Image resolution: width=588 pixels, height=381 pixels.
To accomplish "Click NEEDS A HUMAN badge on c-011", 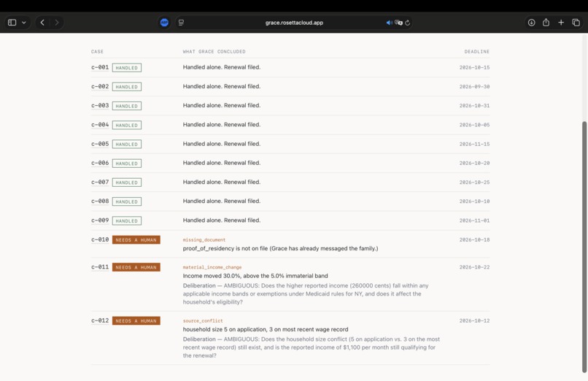I will point(136,267).
